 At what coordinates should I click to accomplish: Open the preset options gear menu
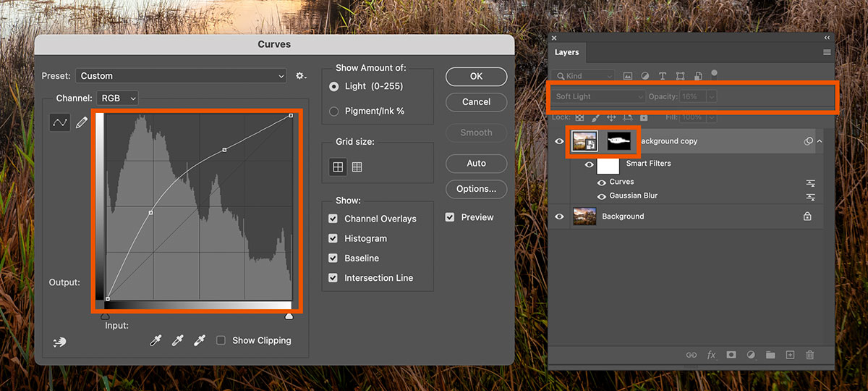[301, 76]
